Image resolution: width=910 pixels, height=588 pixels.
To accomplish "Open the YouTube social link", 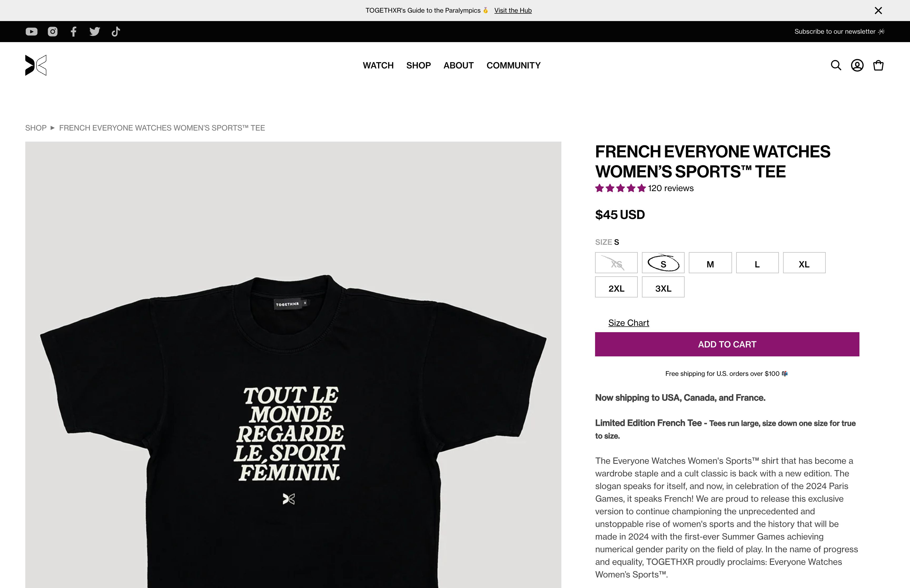I will point(31,32).
